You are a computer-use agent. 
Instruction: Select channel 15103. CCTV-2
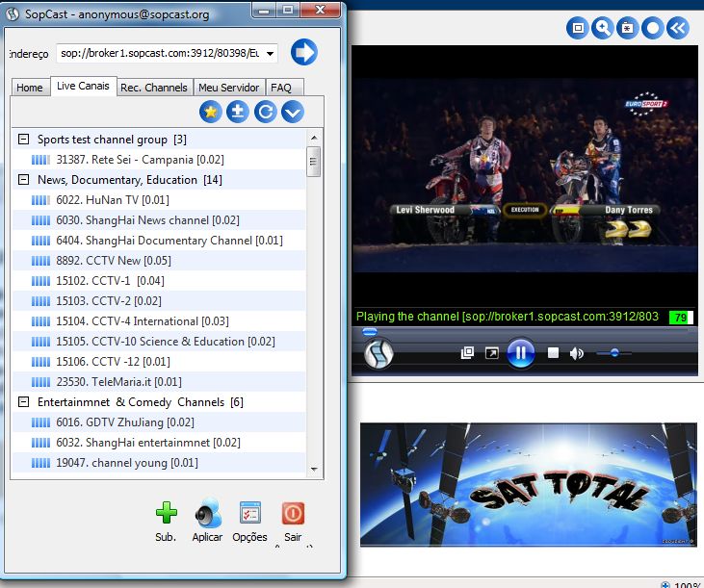159,301
